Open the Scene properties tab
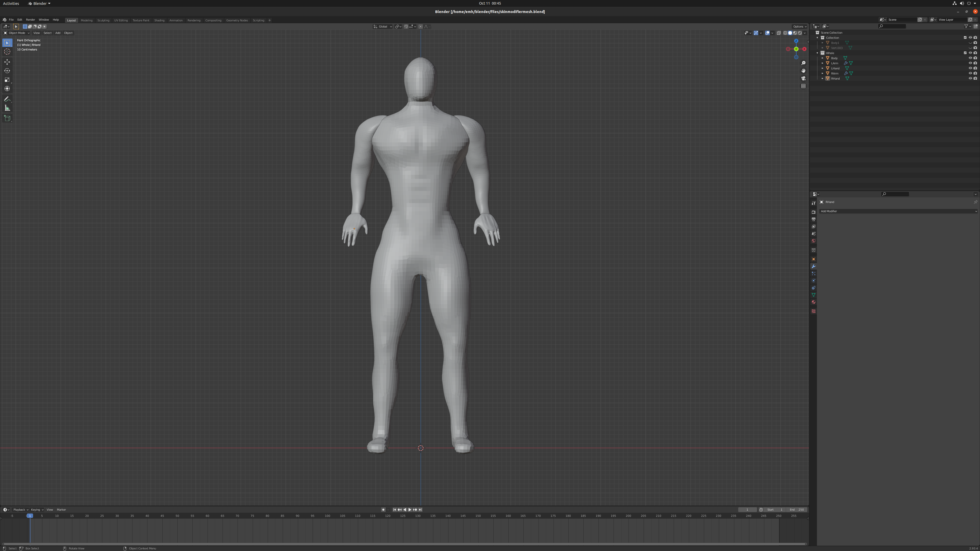This screenshot has height=551, width=980. (x=813, y=234)
